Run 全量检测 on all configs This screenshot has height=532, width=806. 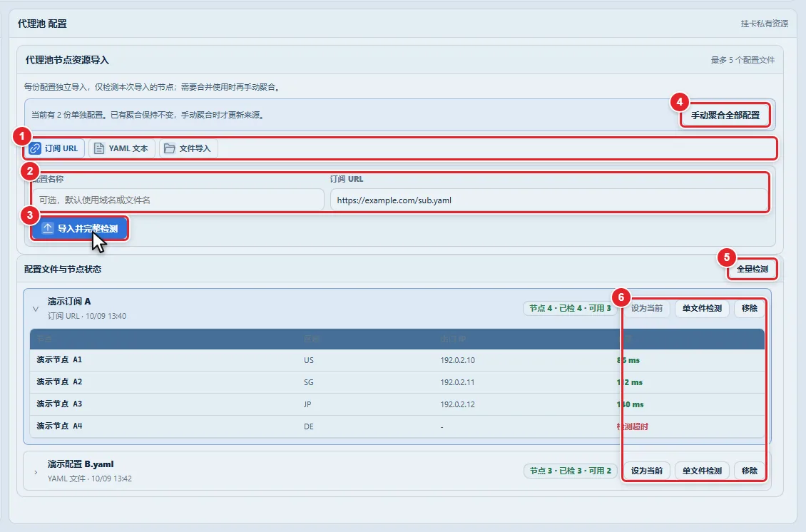tap(752, 269)
